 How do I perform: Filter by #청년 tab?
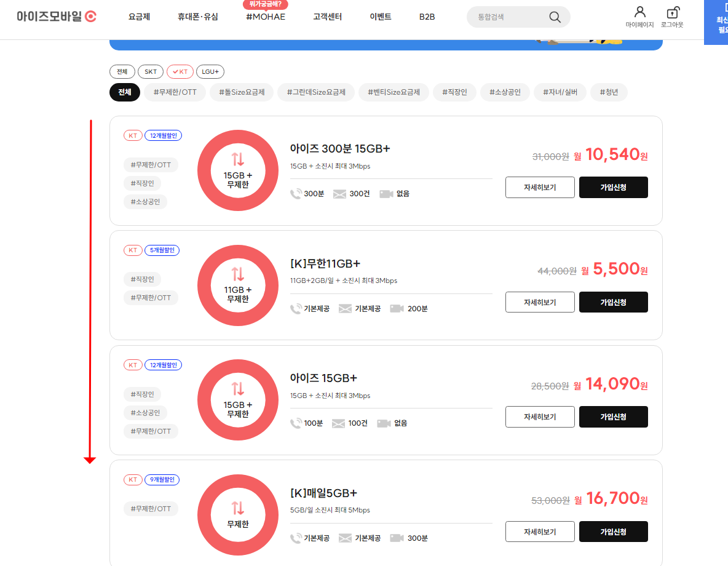click(x=609, y=92)
